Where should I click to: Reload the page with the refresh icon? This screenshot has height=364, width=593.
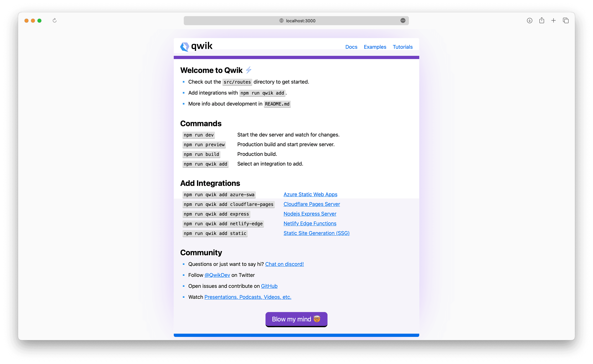pyautogui.click(x=54, y=20)
